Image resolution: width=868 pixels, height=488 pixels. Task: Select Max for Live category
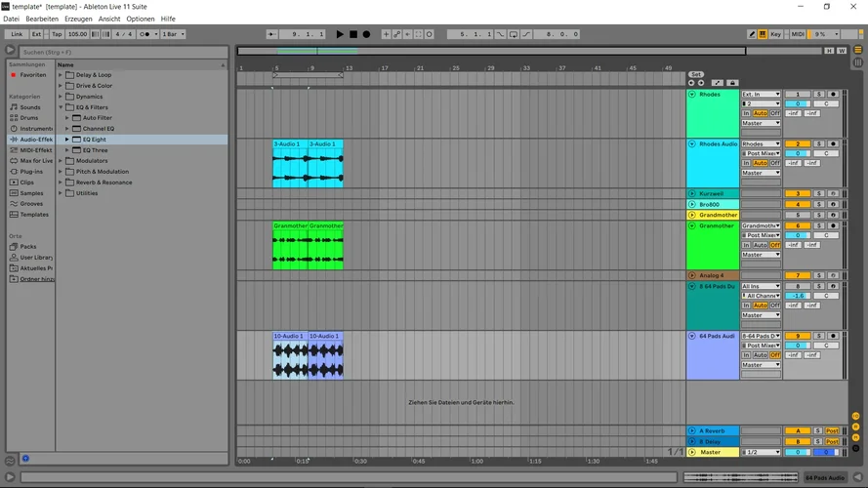tap(36, 161)
